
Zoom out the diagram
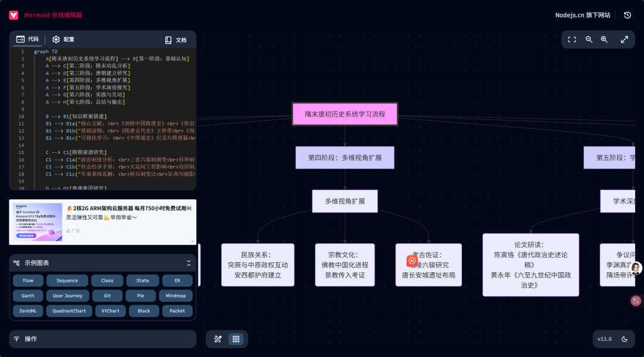click(x=589, y=39)
